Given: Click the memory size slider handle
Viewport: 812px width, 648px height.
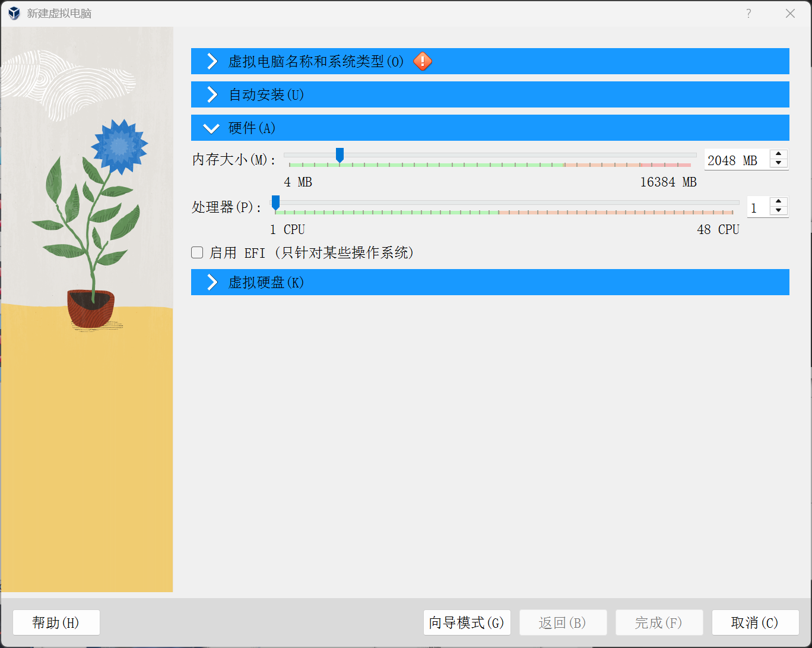Looking at the screenshot, I should click(339, 155).
